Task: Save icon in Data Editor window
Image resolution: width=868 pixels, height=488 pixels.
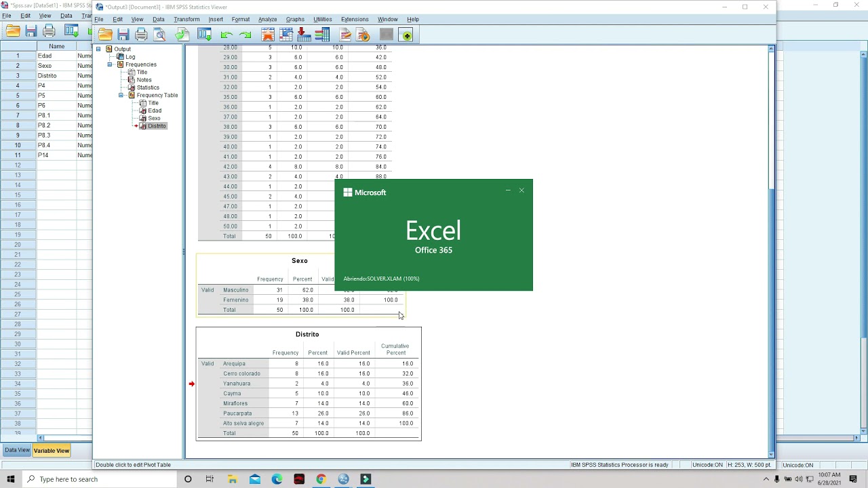Action: coord(31,30)
